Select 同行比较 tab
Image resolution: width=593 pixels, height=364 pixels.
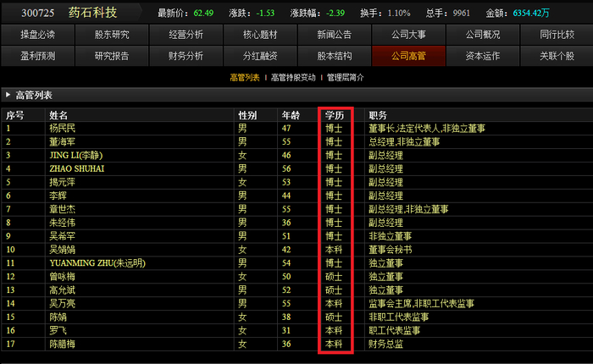(x=557, y=35)
